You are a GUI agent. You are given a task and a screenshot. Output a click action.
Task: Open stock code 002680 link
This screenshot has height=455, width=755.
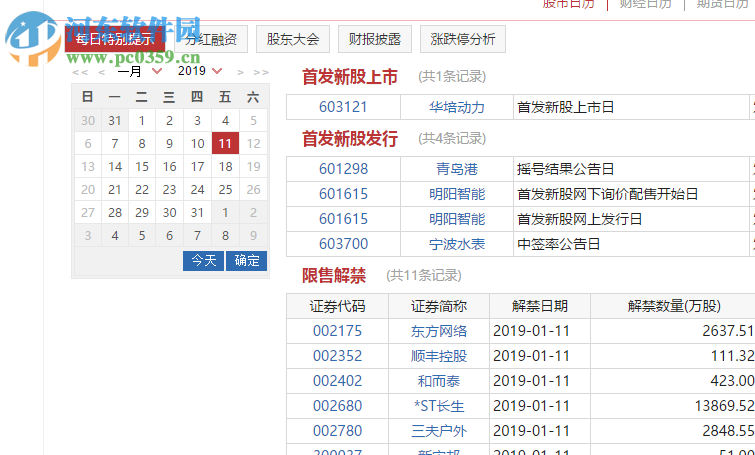coord(337,406)
